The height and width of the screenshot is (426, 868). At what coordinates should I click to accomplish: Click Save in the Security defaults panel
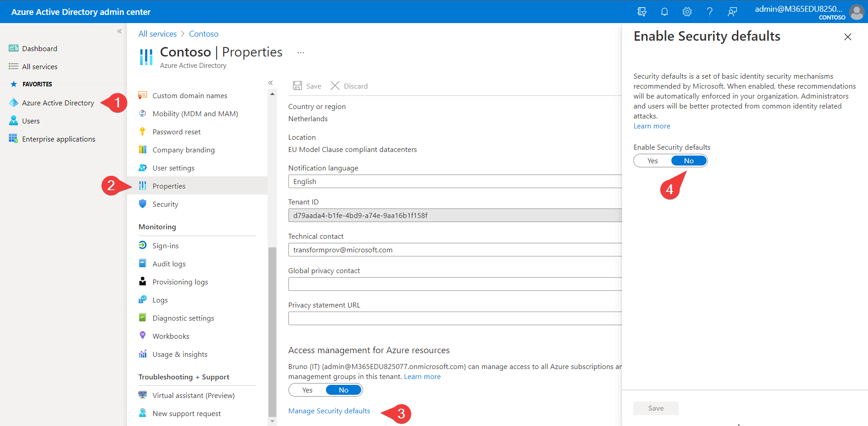pyautogui.click(x=656, y=408)
